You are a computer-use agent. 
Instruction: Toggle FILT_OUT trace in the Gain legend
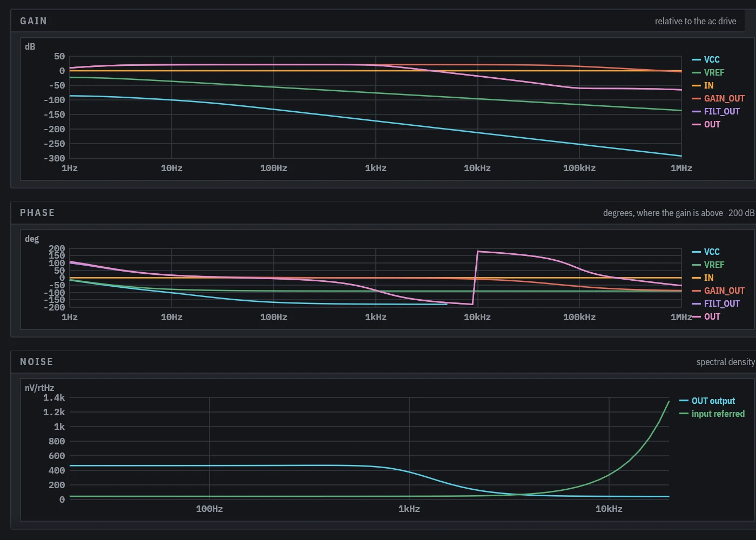[716, 111]
